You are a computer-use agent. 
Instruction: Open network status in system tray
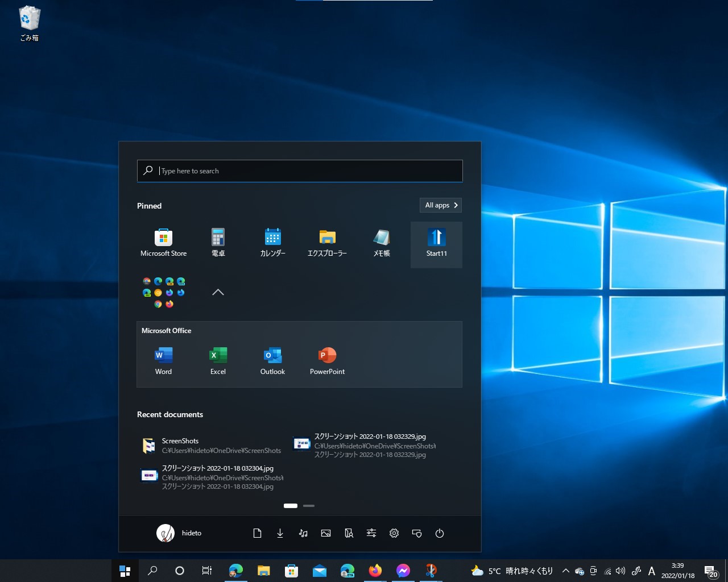[x=607, y=571]
